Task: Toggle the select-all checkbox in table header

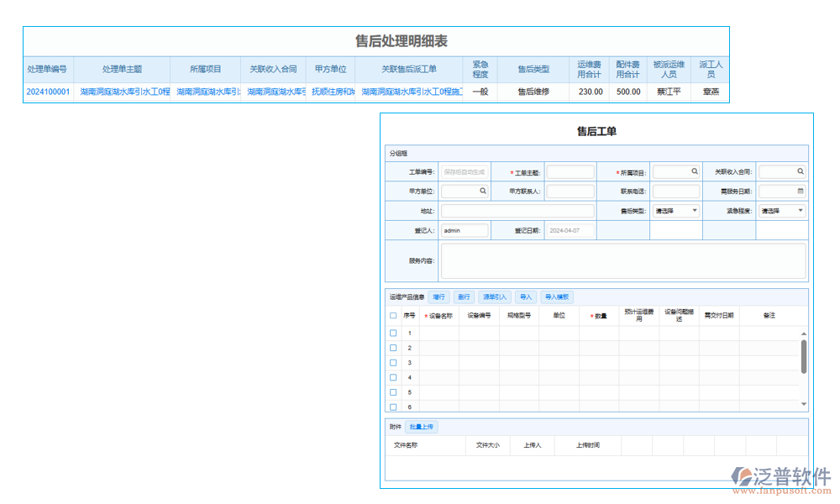Action: tap(393, 316)
